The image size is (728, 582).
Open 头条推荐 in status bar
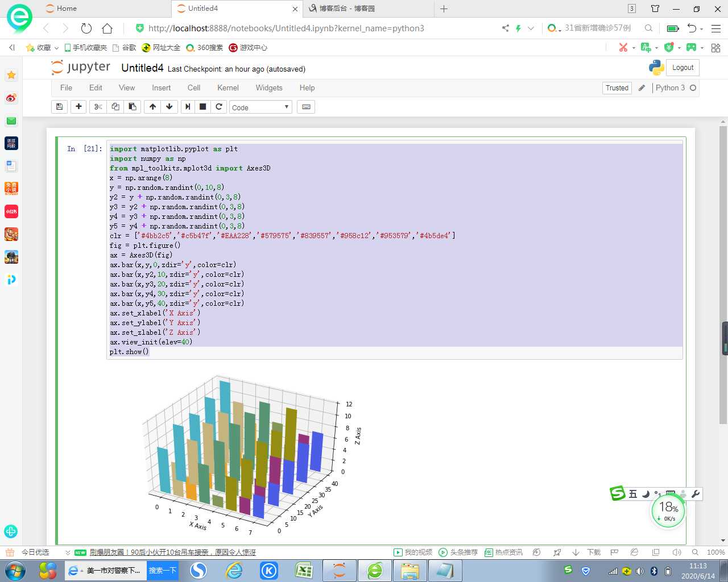(458, 552)
